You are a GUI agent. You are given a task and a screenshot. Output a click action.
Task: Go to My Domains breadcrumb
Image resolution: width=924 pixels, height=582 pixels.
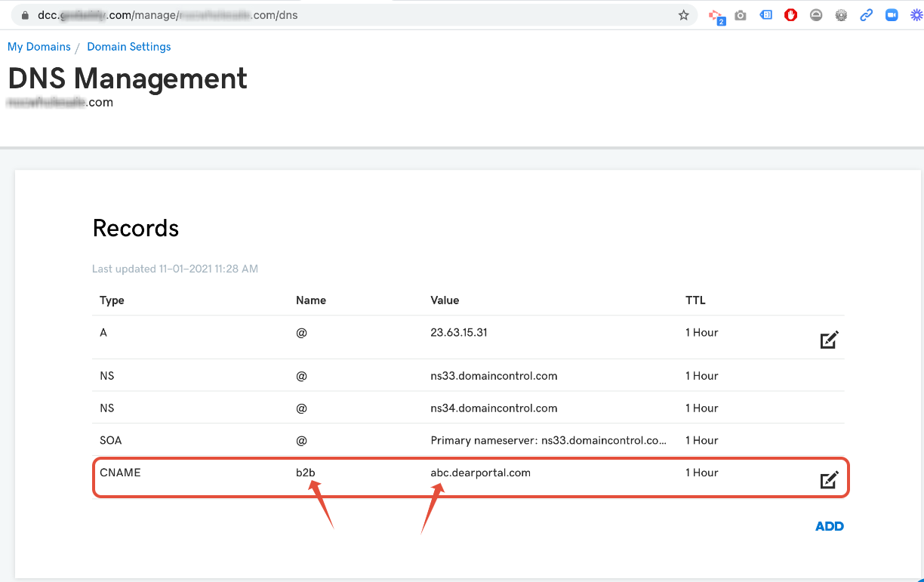(38, 47)
